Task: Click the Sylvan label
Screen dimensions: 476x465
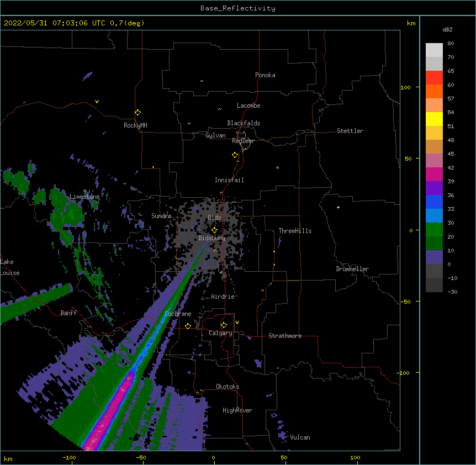Action: tap(215, 135)
